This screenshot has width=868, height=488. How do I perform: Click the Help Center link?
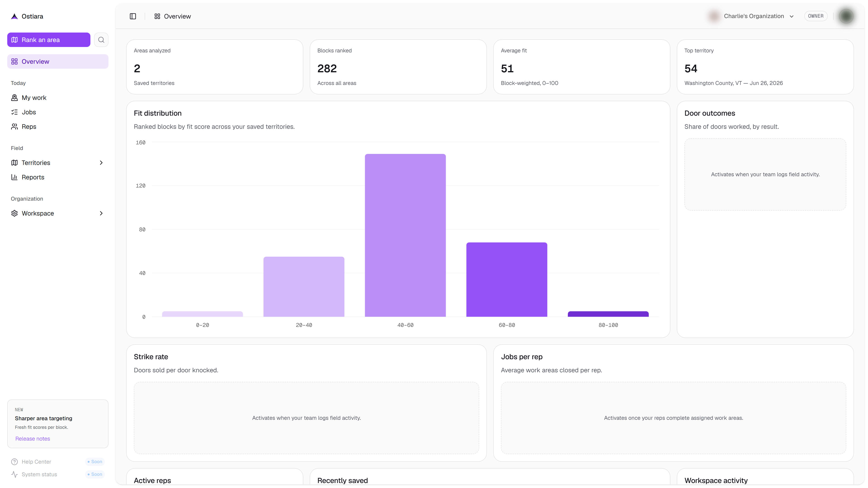pyautogui.click(x=36, y=462)
